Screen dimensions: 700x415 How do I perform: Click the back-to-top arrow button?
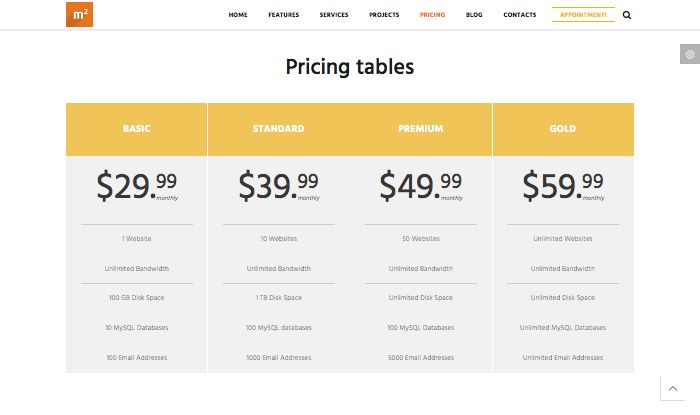coord(673,388)
